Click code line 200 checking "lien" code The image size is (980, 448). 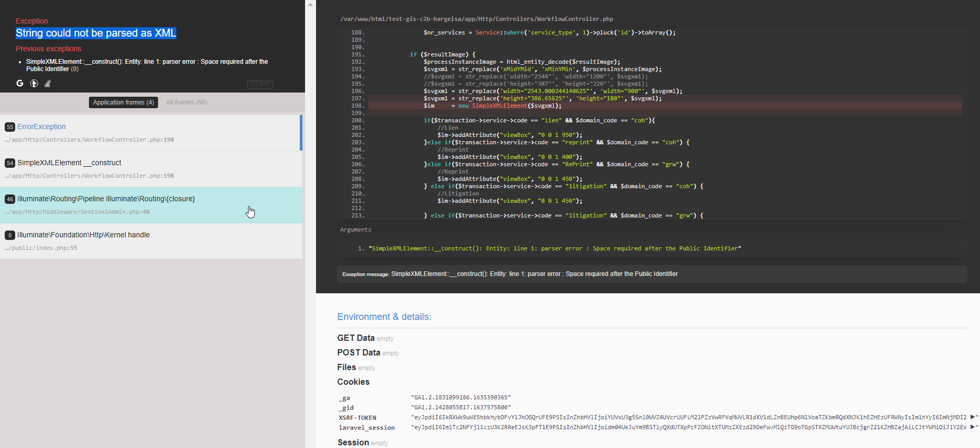[x=539, y=120]
